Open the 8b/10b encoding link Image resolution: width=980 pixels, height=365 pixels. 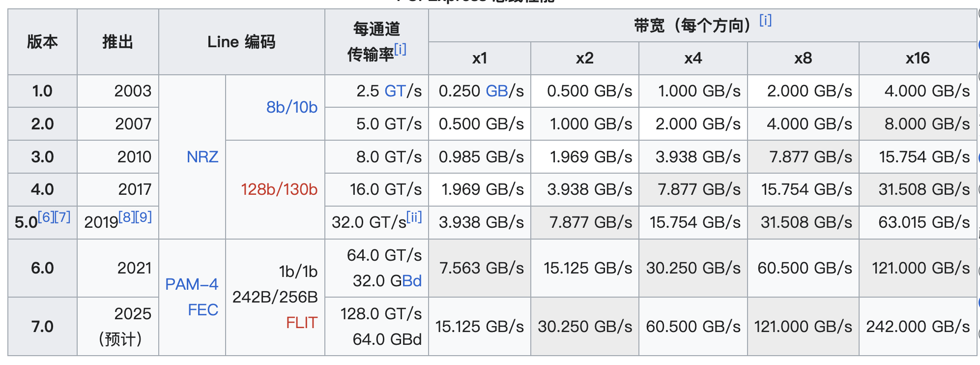coord(292,107)
